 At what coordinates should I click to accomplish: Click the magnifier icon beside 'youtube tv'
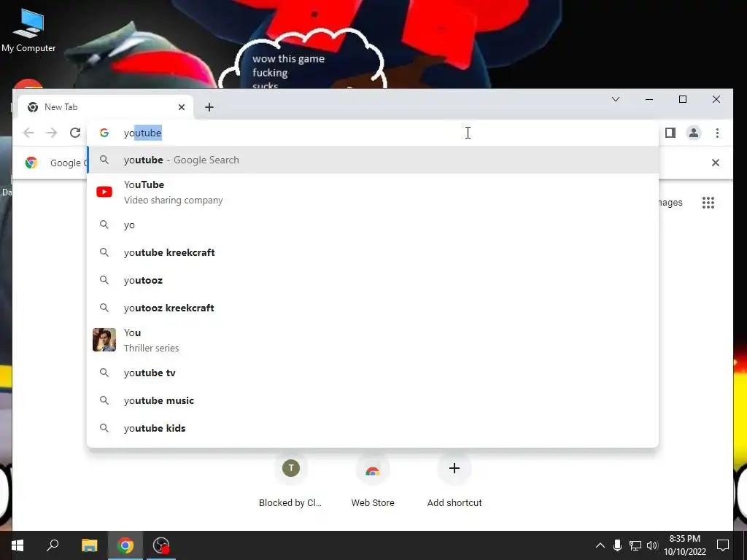(104, 373)
